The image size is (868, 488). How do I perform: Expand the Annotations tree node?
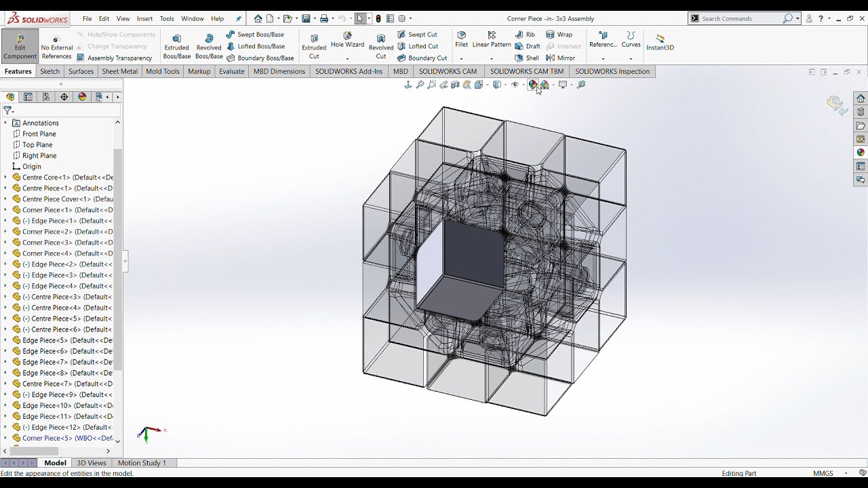tap(5, 123)
